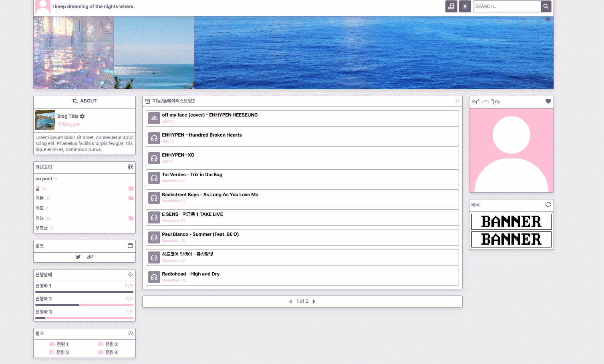Click the blog profile thumbnail in ABOUT
This screenshot has height=364, width=604.
[x=45, y=120]
